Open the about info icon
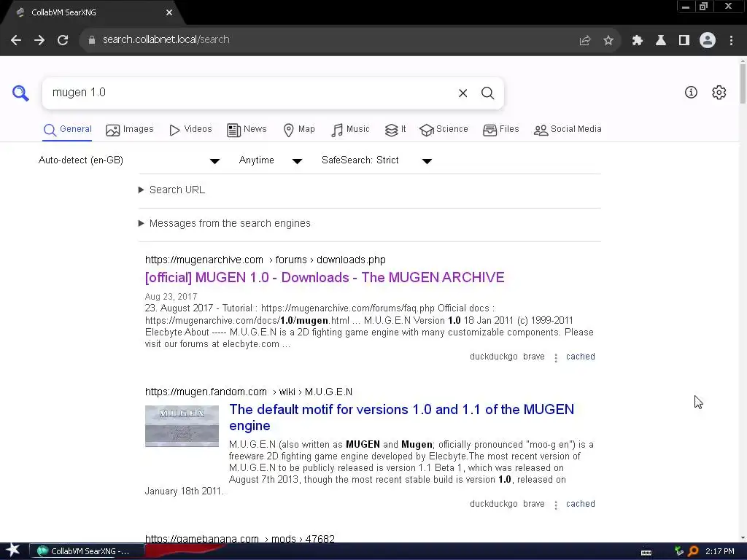747x560 pixels. pos(691,93)
